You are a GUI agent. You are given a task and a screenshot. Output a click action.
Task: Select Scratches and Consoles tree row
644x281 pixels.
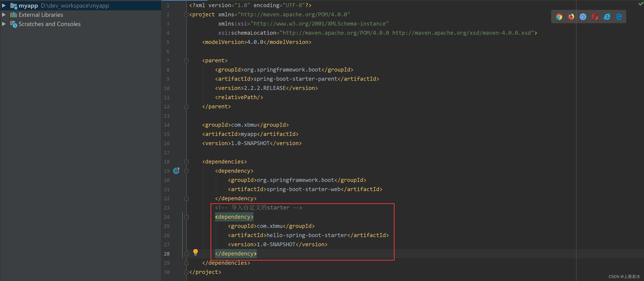coord(81,24)
